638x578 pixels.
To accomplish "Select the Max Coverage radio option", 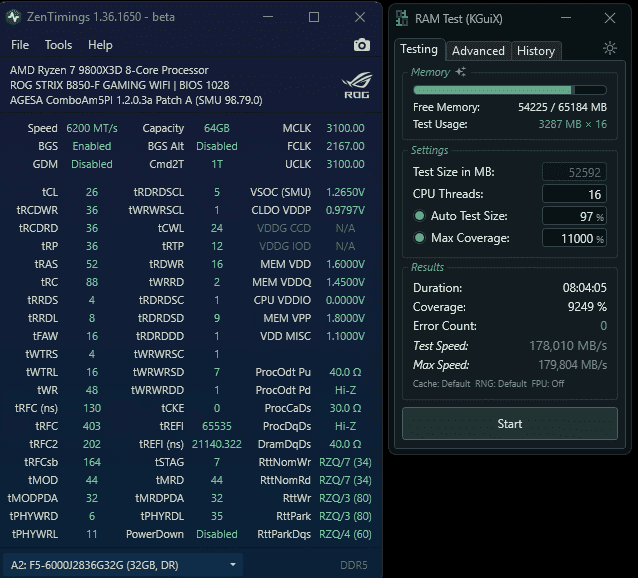I will [419, 238].
